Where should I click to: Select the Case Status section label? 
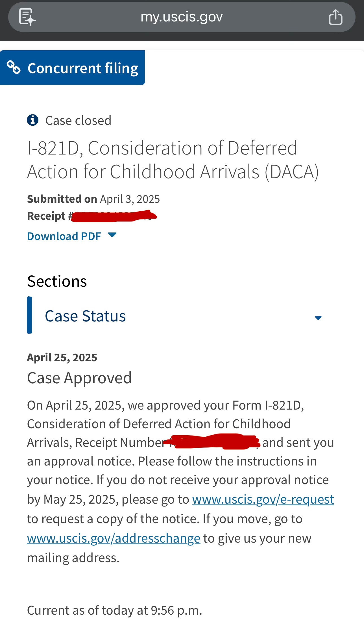pyautogui.click(x=85, y=316)
